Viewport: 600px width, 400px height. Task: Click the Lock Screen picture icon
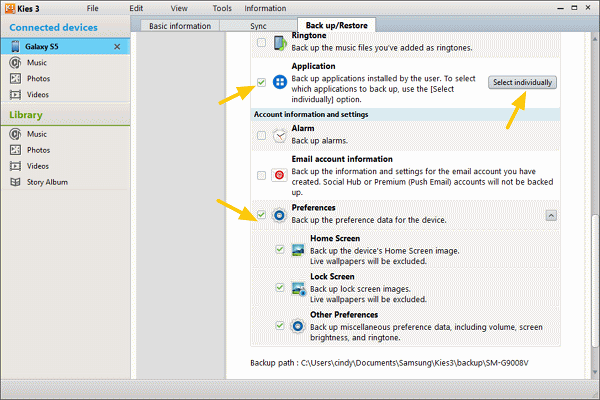(x=298, y=288)
